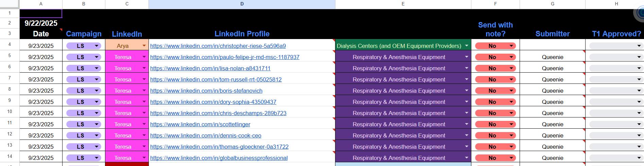Select row 8 header
The width and height of the screenshot is (644, 166).
(10, 89)
